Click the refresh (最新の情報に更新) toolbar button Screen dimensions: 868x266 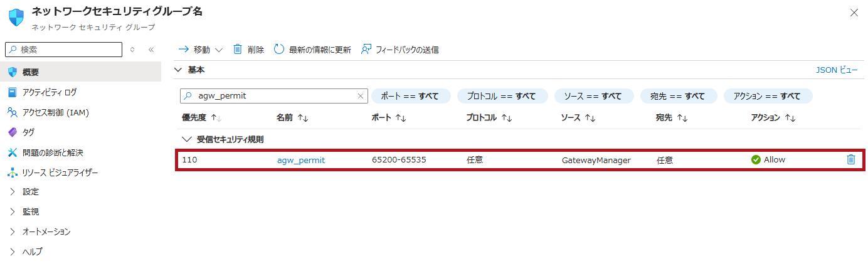312,50
